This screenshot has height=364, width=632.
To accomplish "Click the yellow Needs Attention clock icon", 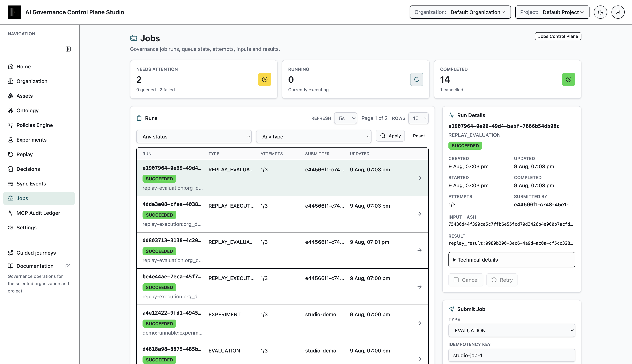I will coord(265,79).
